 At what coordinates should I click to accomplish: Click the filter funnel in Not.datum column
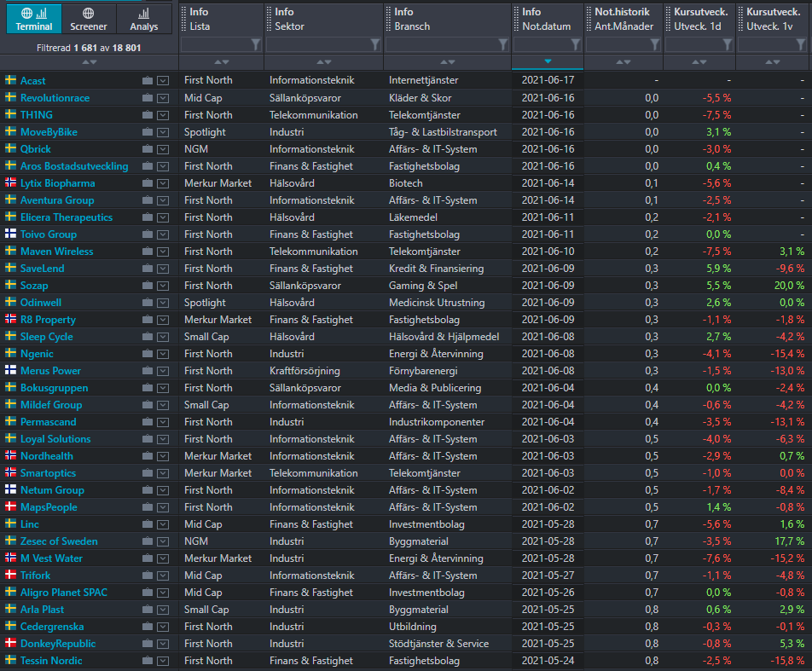point(576,45)
